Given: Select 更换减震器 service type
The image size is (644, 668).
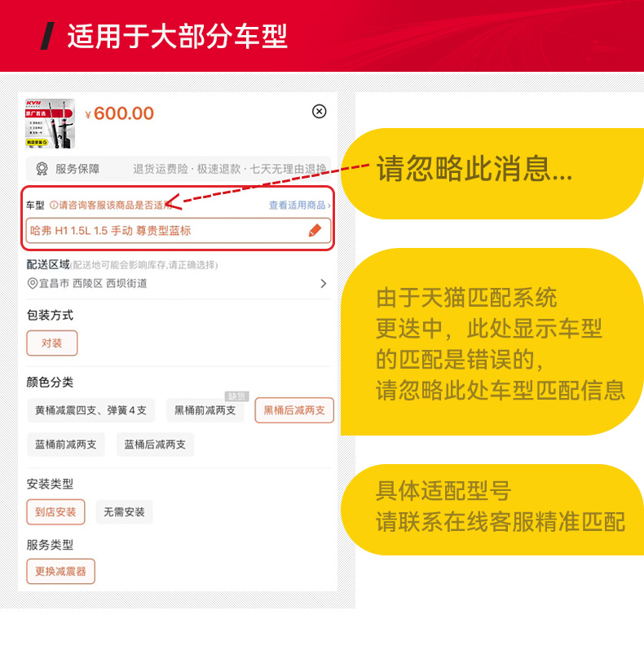Looking at the screenshot, I should [60, 571].
